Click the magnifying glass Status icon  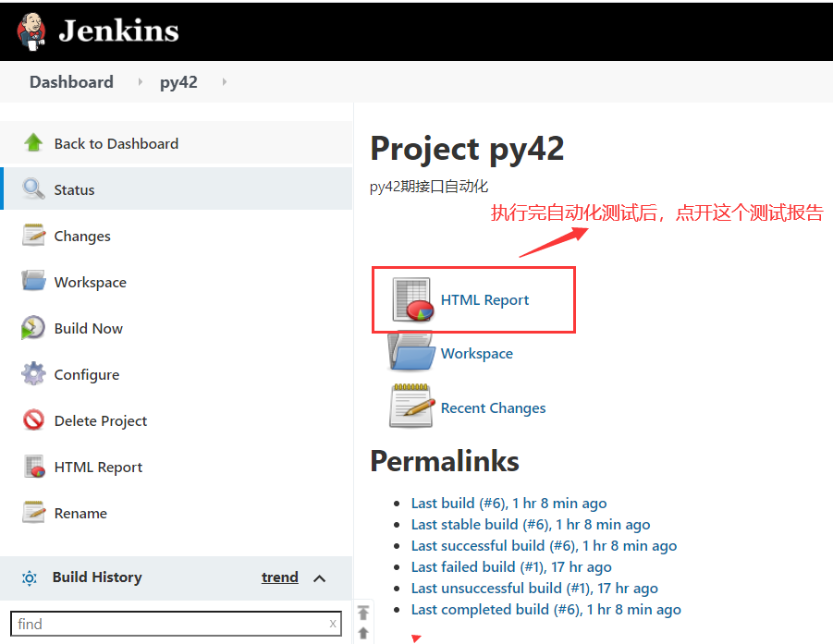click(33, 188)
